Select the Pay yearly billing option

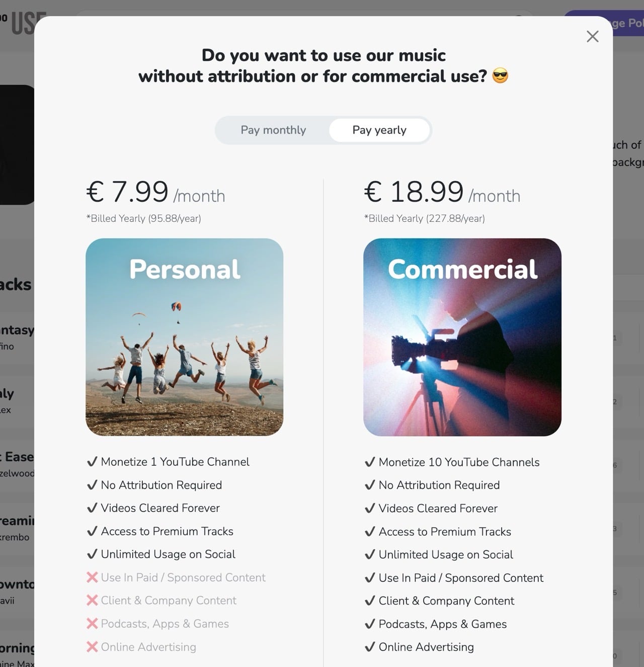pyautogui.click(x=379, y=130)
